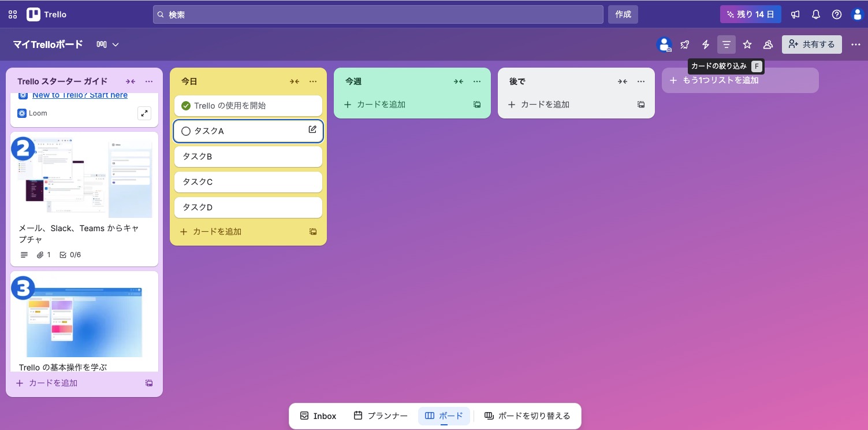The width and height of the screenshot is (868, 430).
Task: Mark タスクA as complete
Action: [x=186, y=131]
